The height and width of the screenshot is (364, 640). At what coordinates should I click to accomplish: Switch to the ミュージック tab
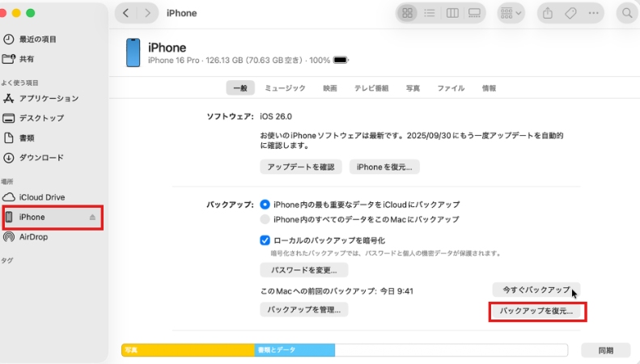click(285, 88)
